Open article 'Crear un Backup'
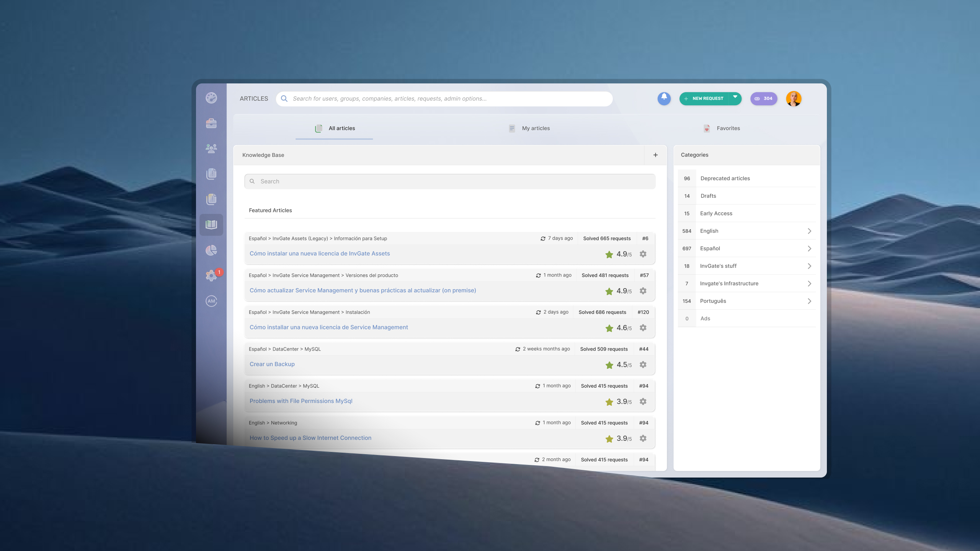 click(x=272, y=364)
